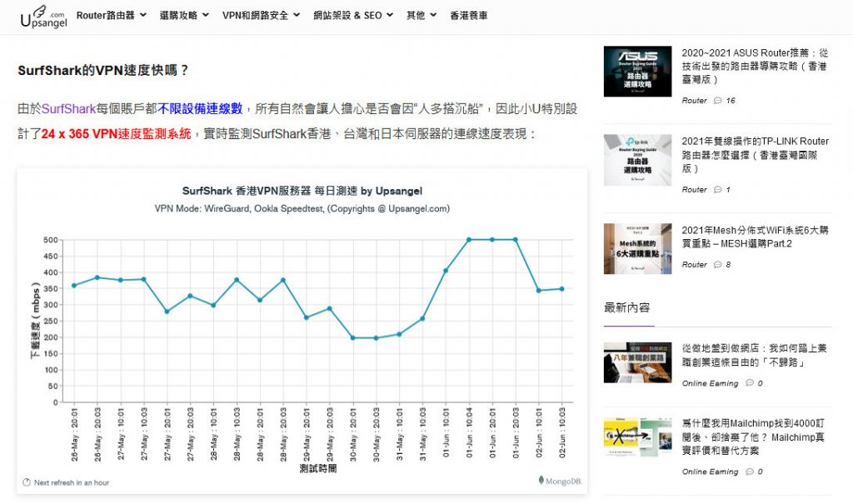
Task: Follow the blue 不限設備連線數 link
Action: [200, 109]
